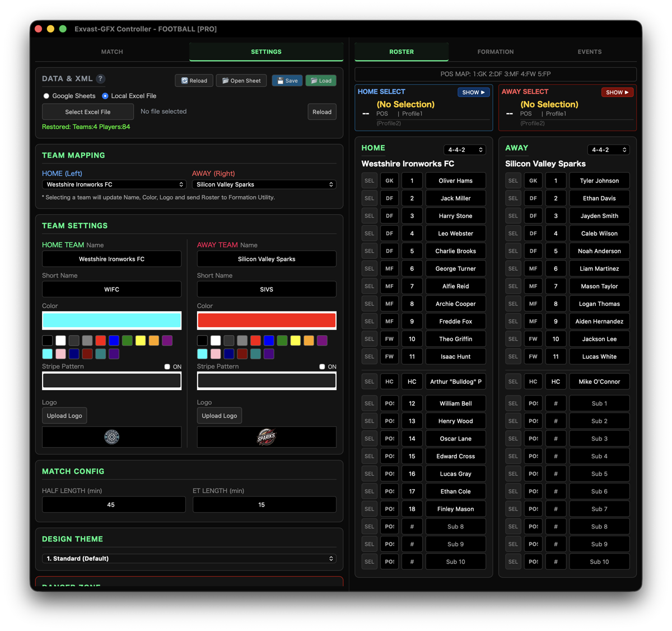Click the GK position box for Oliver Hams
This screenshot has height=631, width=672.
[x=390, y=180]
